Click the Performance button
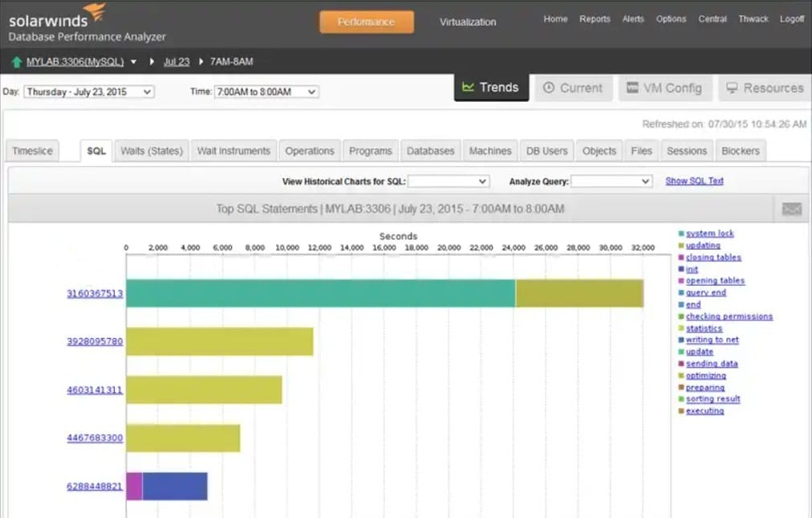The height and width of the screenshot is (518, 812). pos(367,22)
